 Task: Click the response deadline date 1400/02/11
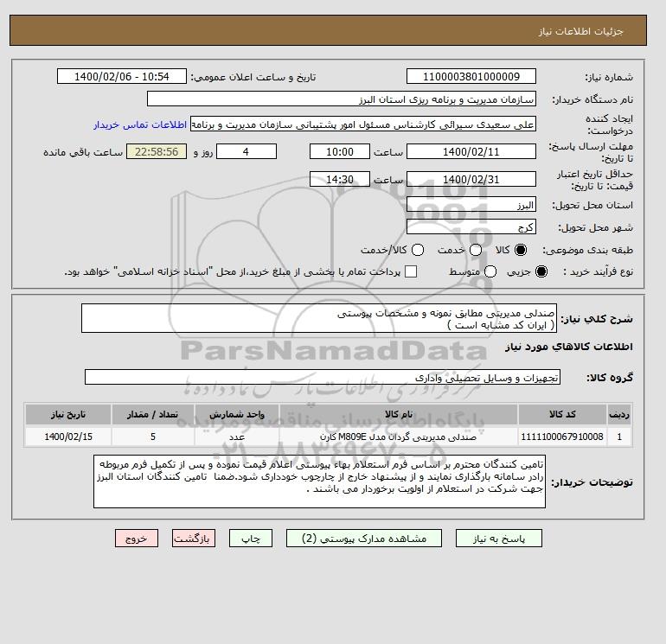point(471,151)
